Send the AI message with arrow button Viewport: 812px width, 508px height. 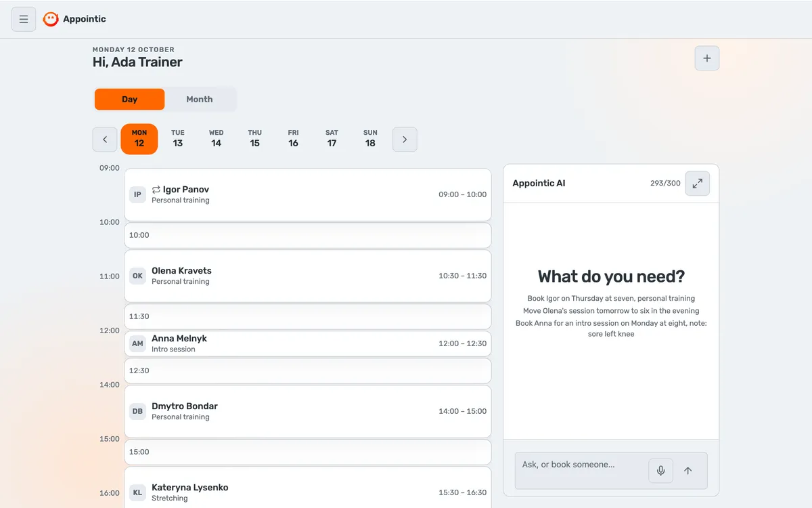(688, 471)
